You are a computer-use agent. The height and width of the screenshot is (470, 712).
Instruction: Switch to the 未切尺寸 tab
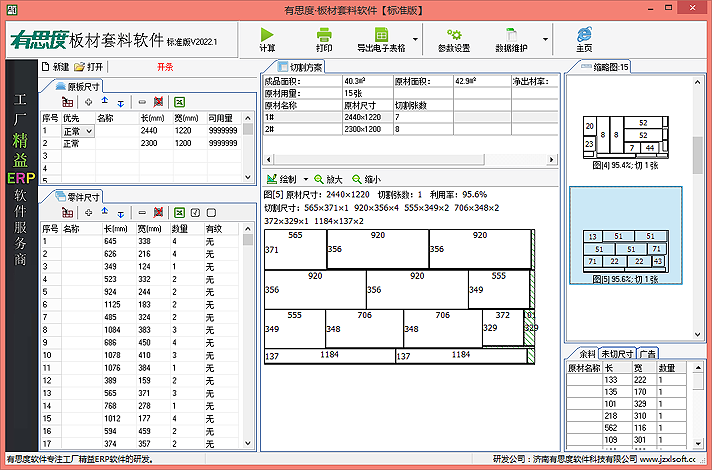pyautogui.click(x=617, y=354)
